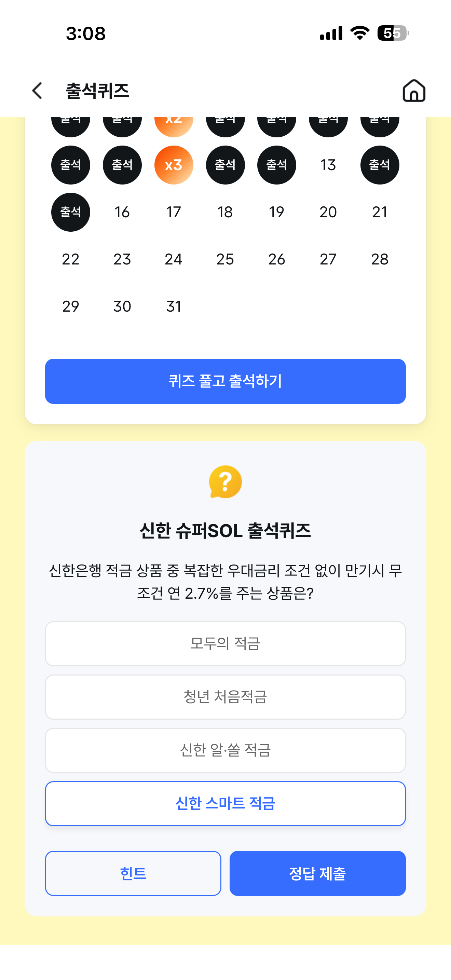Image resolution: width=451 pixels, height=980 pixels.
Task: Submit answer with 정답 제출
Action: [317, 873]
